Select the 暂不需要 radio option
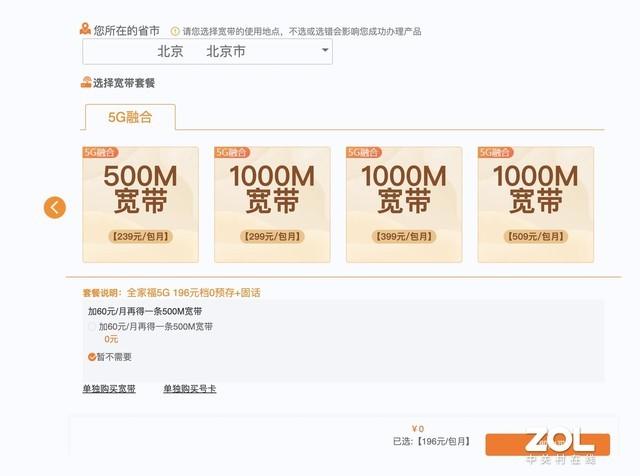 [x=92, y=357]
